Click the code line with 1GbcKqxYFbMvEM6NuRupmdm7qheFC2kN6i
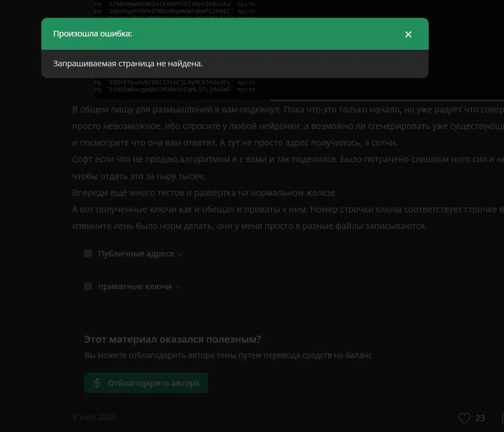 [x=175, y=11]
